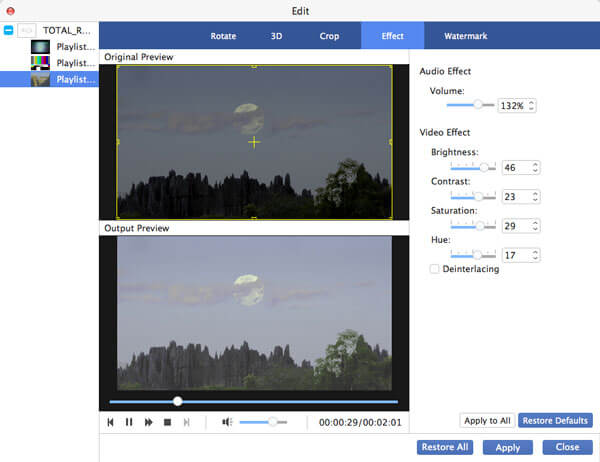Image resolution: width=600 pixels, height=462 pixels.
Task: Click the Hue value field showing 17
Action: pos(516,255)
